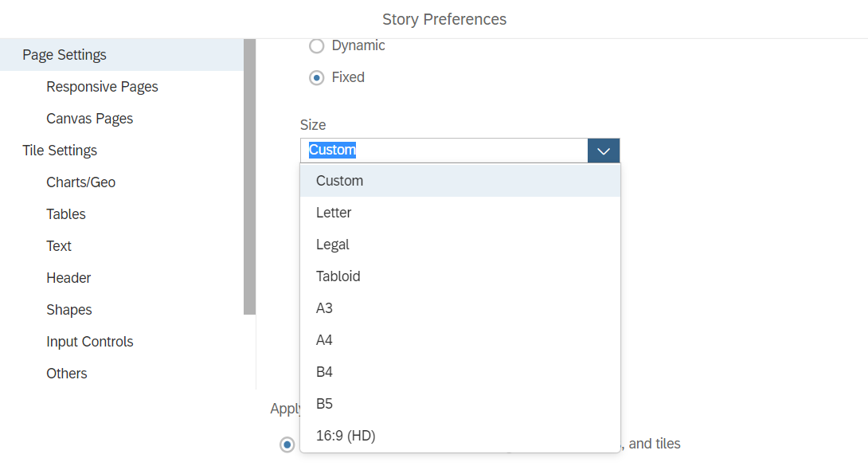The height and width of the screenshot is (466, 868).
Task: Click the sidebar vertical scrollbar
Action: (250, 177)
